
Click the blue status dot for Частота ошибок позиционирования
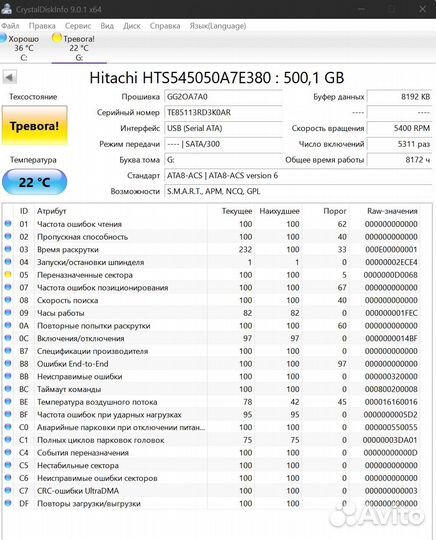click(8, 287)
